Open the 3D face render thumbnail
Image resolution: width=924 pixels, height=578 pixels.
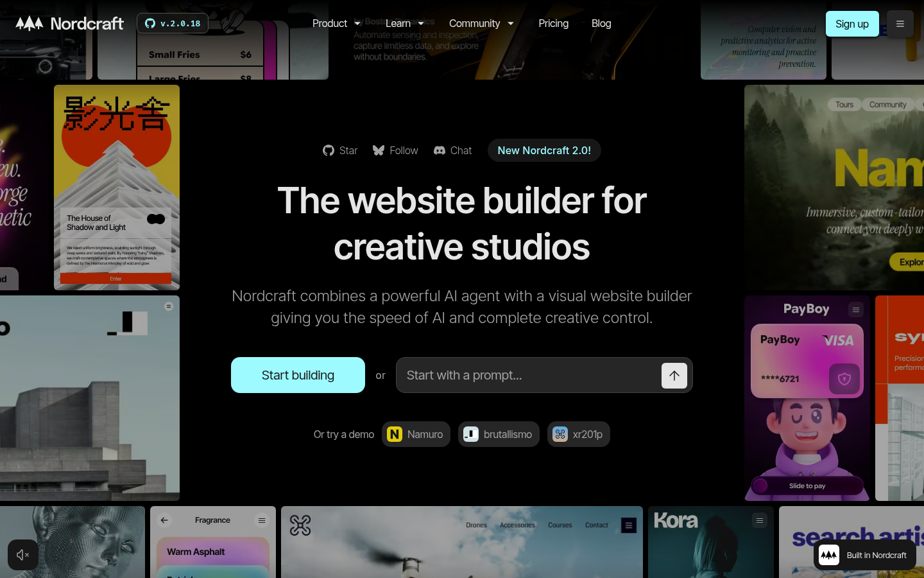pyautogui.click(x=73, y=542)
